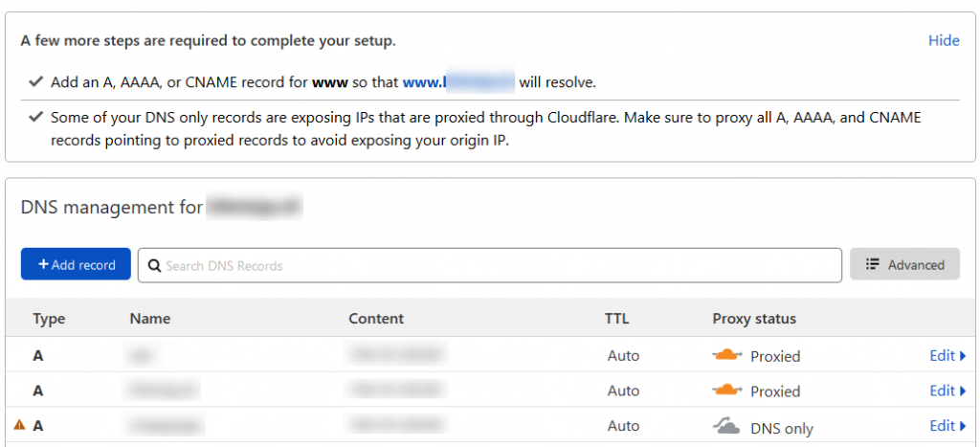Expand Edit for the second Proxied record

coord(947,390)
